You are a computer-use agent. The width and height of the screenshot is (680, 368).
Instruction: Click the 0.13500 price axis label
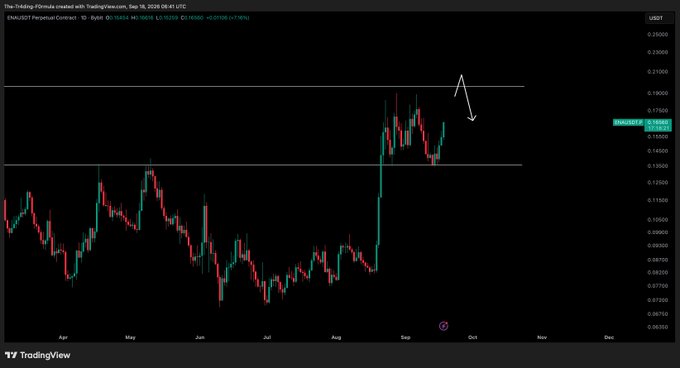click(x=657, y=166)
